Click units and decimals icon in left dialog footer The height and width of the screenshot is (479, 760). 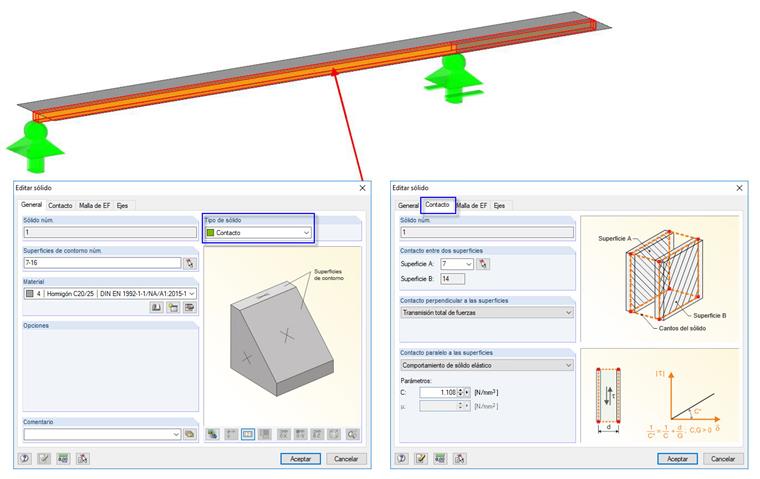[x=63, y=458]
